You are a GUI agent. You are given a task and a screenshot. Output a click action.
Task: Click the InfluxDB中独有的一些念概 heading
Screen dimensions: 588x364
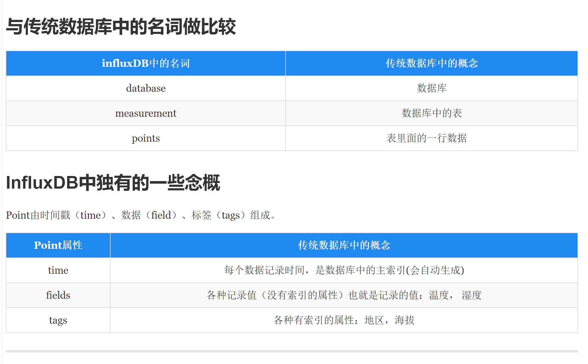[113, 183]
